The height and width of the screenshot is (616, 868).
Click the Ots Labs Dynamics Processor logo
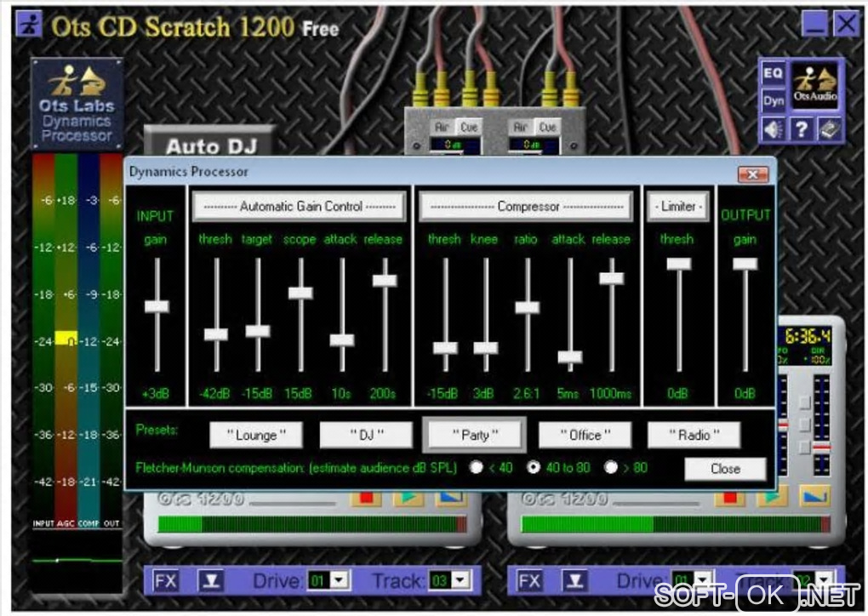77,104
